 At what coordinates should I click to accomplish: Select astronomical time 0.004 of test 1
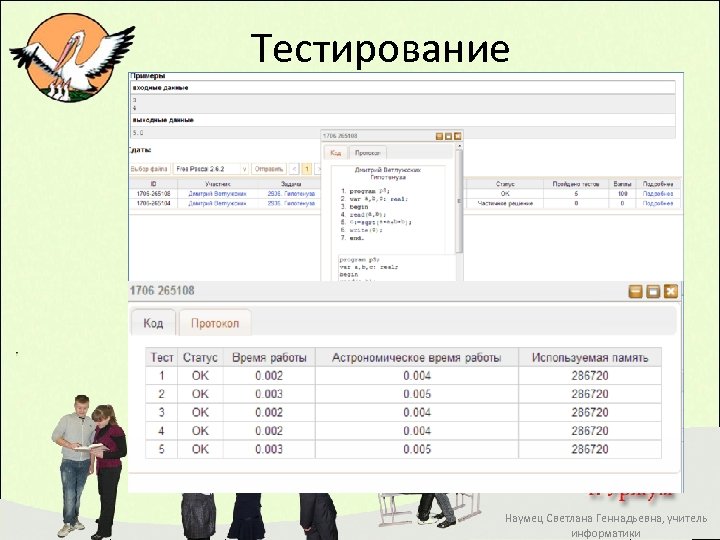click(x=417, y=376)
